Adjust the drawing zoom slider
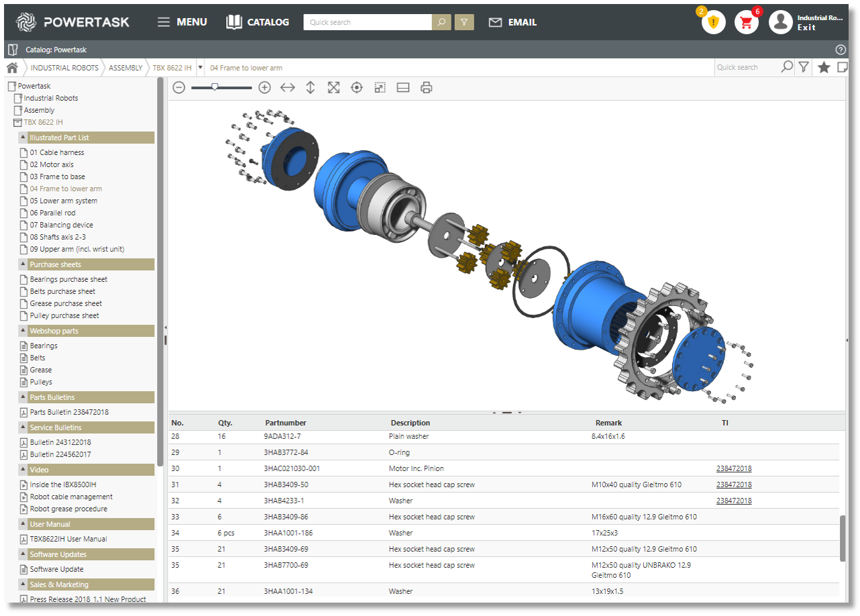The height and width of the screenshot is (616, 860). click(x=215, y=87)
